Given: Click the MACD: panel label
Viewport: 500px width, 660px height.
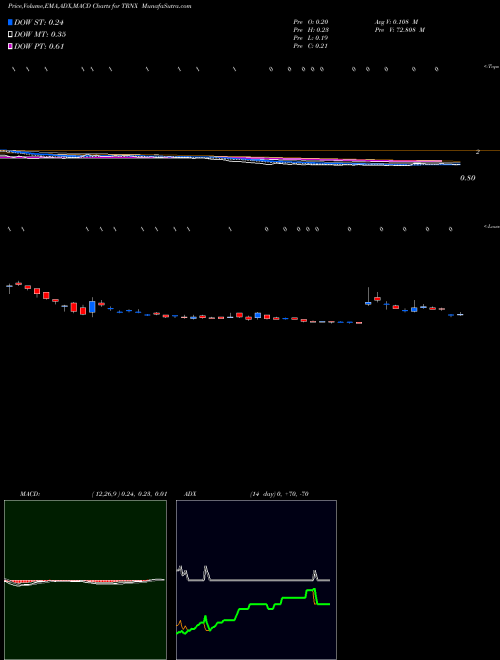Looking at the screenshot, I should 30,494.
